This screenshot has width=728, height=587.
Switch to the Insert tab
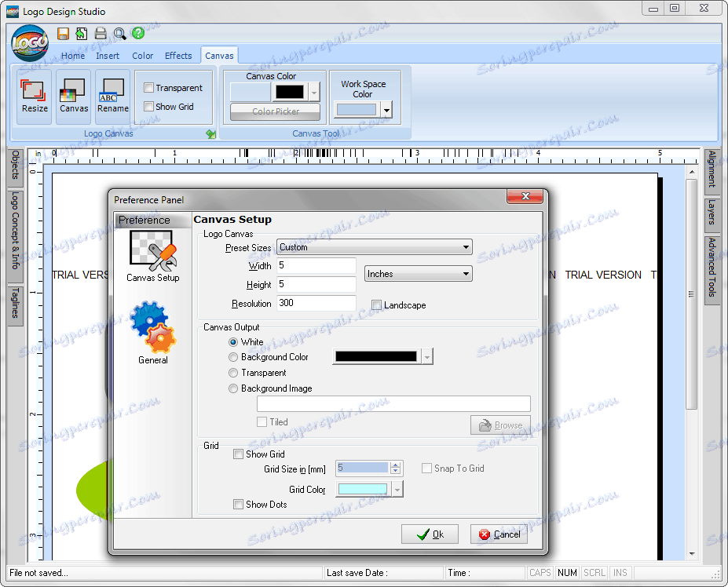click(x=108, y=56)
